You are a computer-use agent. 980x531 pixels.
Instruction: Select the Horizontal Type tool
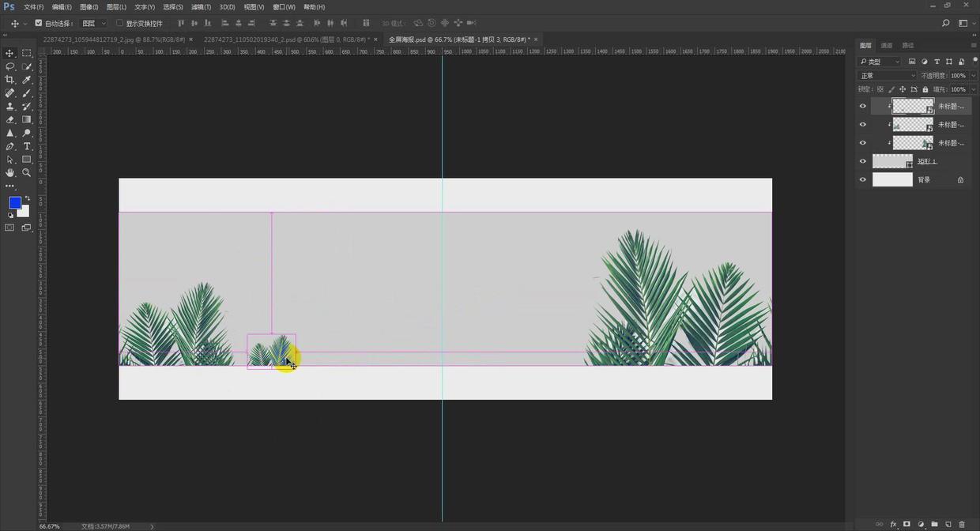point(27,146)
